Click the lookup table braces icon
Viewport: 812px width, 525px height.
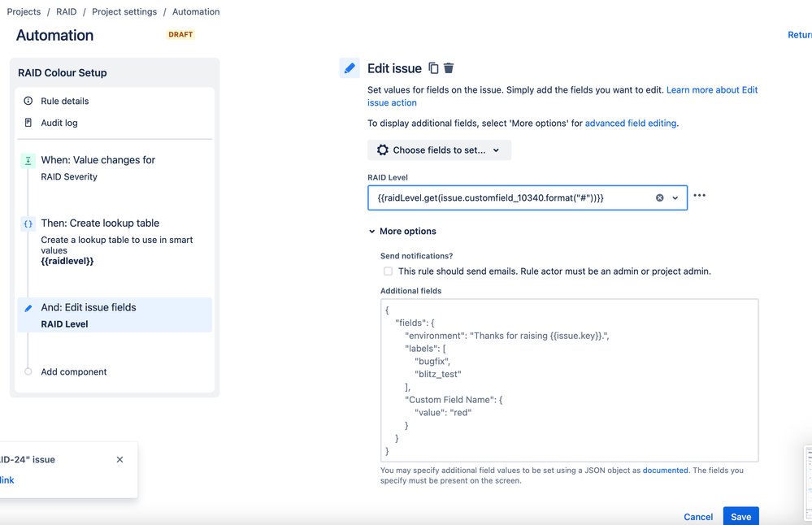coord(28,223)
